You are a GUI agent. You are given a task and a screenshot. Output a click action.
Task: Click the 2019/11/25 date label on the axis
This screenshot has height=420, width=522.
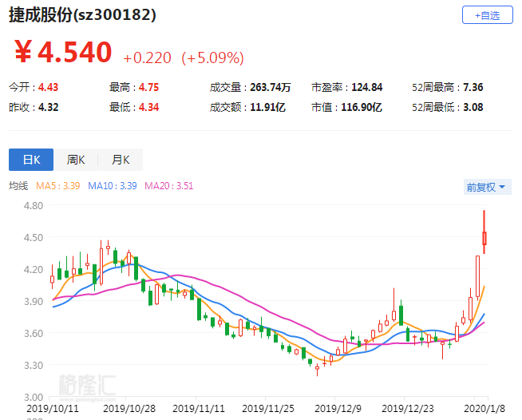pyautogui.click(x=268, y=408)
